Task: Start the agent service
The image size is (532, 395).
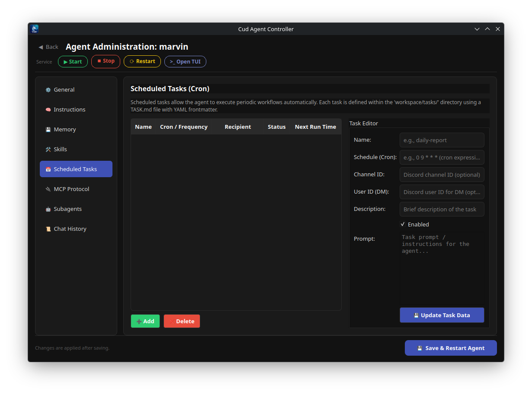Action: coord(73,61)
